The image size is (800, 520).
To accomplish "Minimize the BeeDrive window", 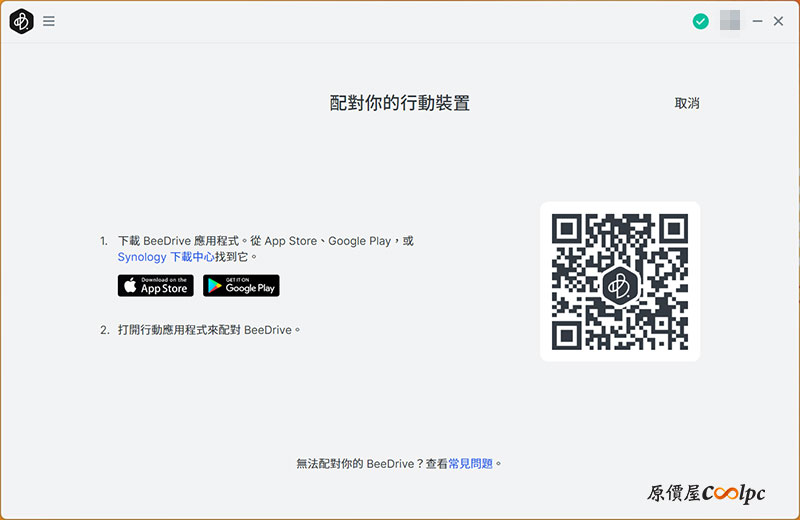I will point(757,21).
